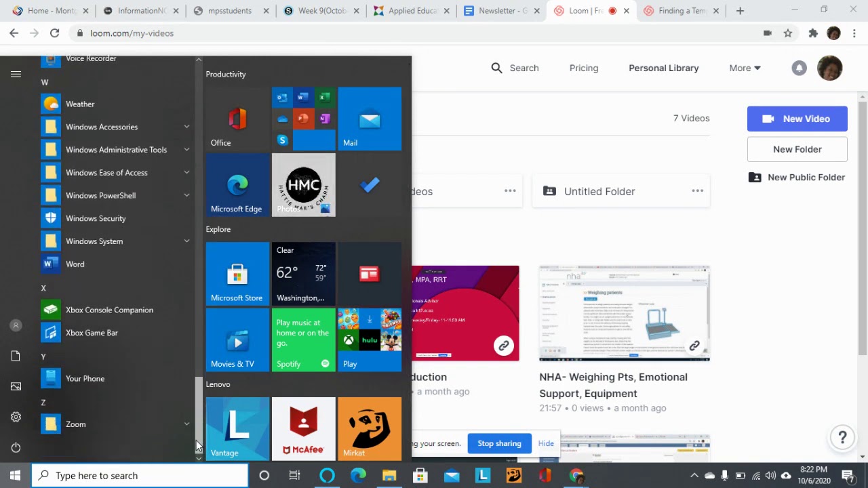Launch the Lenovo Vantage tile
The width and height of the screenshot is (868, 488).
click(237, 428)
